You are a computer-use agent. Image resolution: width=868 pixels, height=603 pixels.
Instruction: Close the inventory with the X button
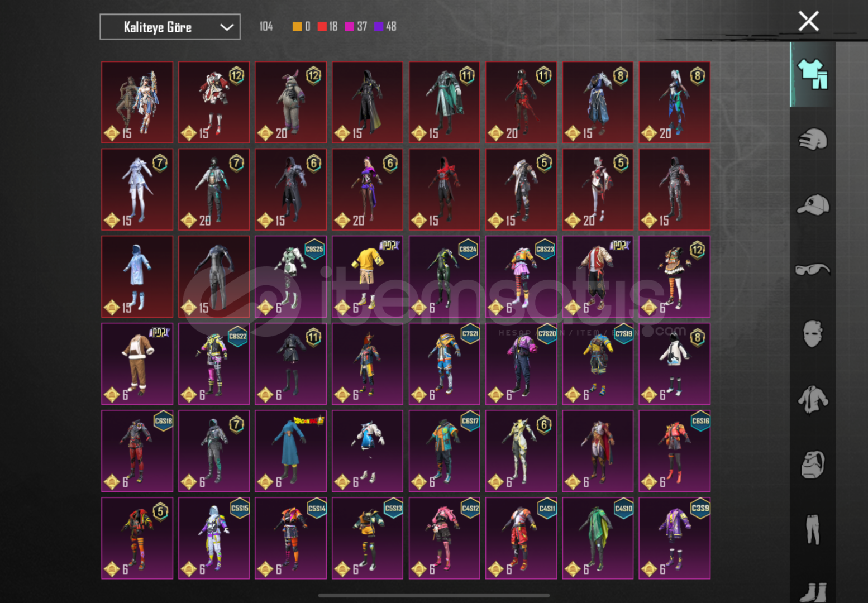808,21
